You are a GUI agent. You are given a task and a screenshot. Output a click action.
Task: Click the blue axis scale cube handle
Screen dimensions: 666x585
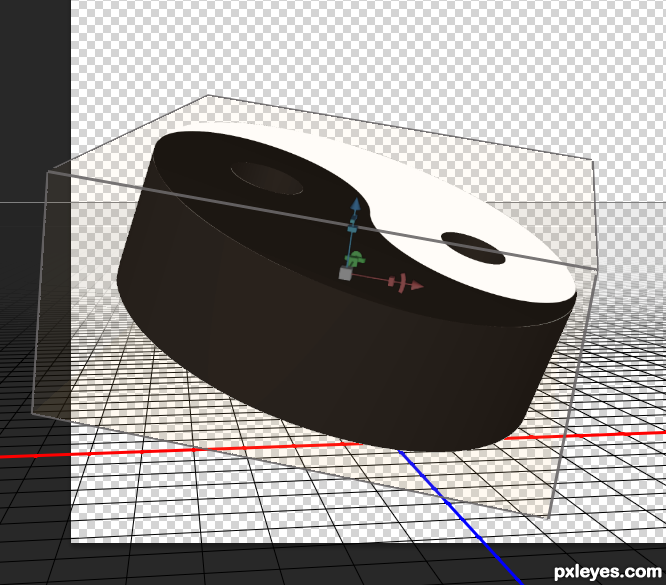pos(352,229)
